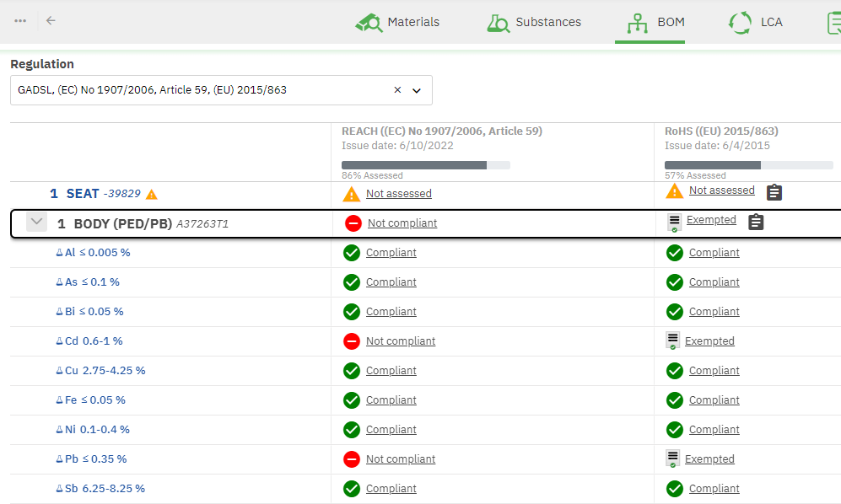Click the REACH 86% assessed progress bar
The image size is (841, 504).
point(425,165)
